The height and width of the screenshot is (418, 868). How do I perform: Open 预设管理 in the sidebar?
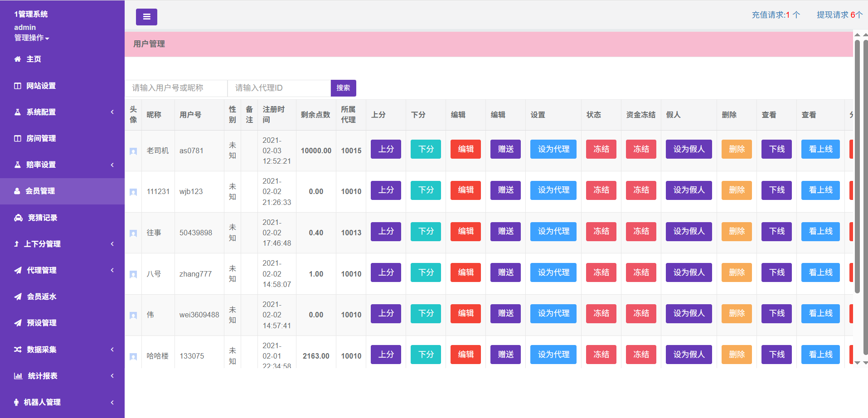pyautogui.click(x=41, y=323)
